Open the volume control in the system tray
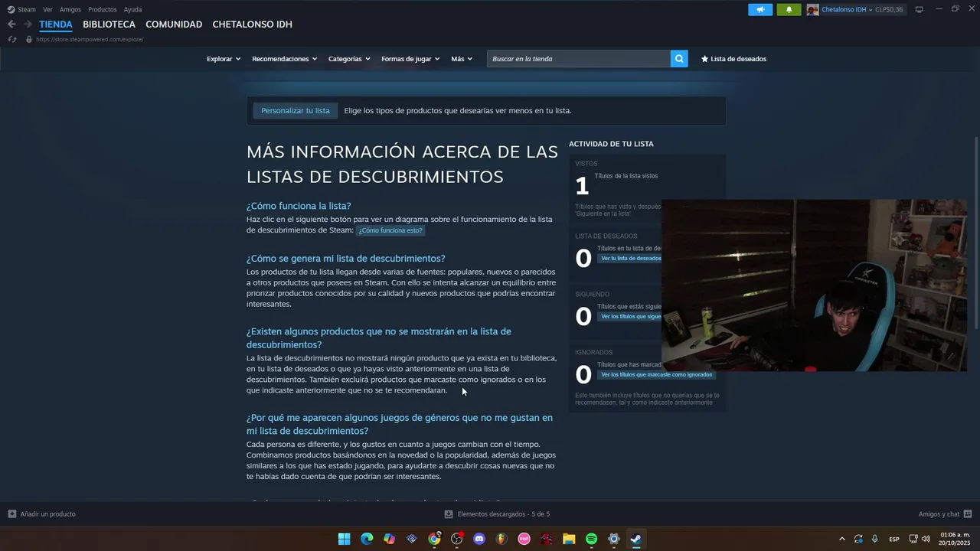Viewport: 980px width, 551px height. click(x=926, y=539)
